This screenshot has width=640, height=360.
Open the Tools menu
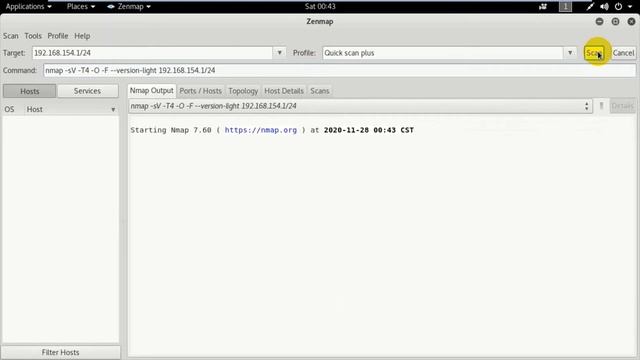point(33,36)
